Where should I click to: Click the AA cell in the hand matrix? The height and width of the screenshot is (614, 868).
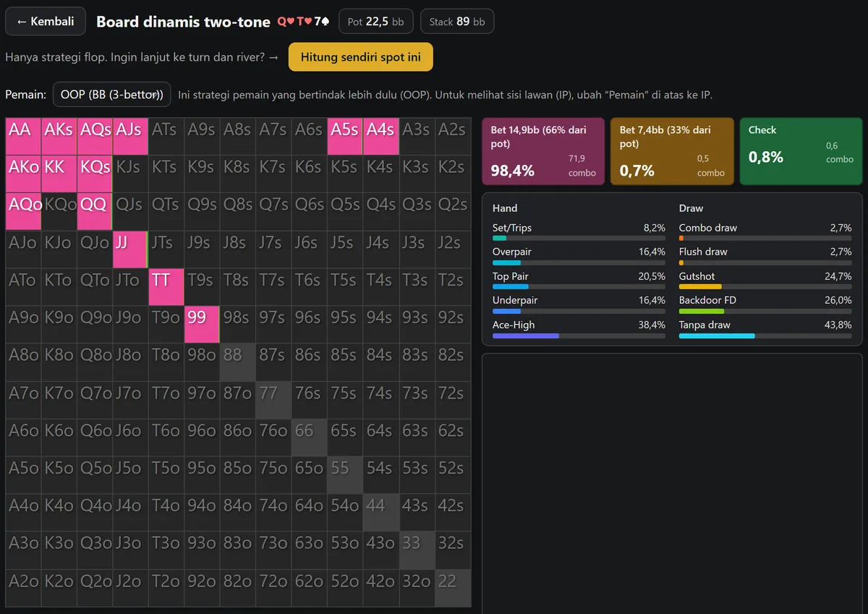[x=23, y=137]
